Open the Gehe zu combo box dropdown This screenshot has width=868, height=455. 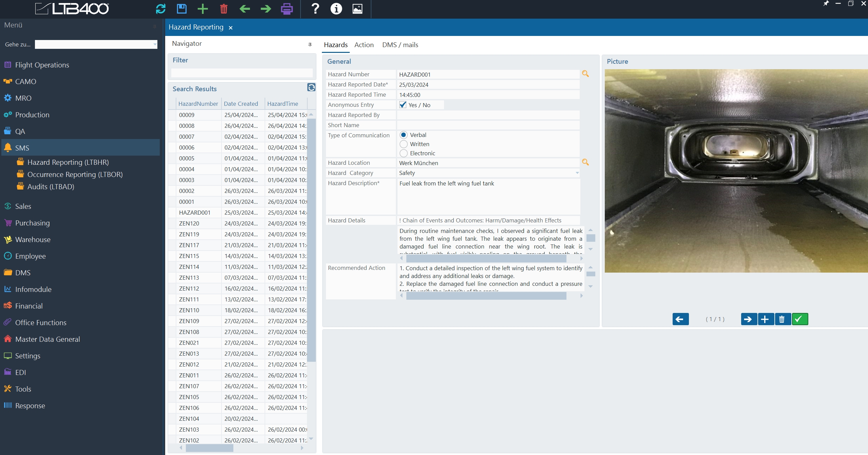point(155,44)
